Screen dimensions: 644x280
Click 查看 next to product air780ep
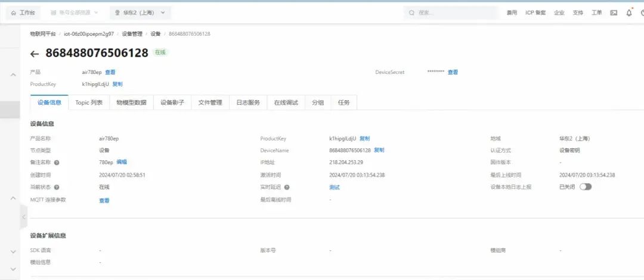pos(110,72)
